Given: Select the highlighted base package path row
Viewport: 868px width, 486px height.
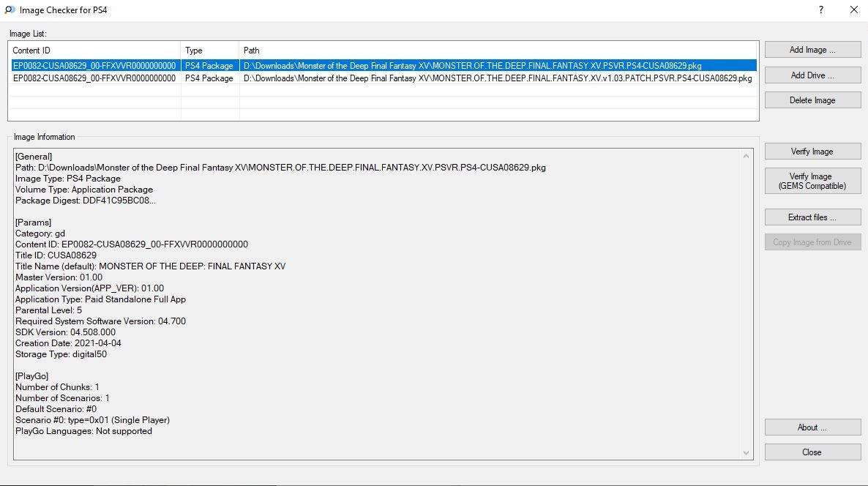Looking at the screenshot, I should click(x=473, y=66).
